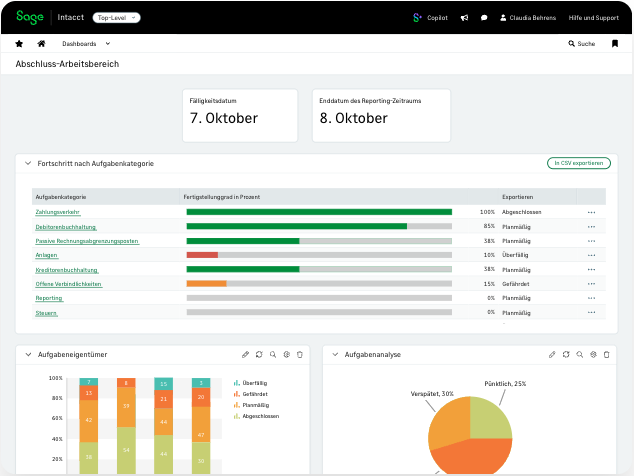
Task: Delete the Aufgabeneigentümer panel
Action: coord(300,355)
